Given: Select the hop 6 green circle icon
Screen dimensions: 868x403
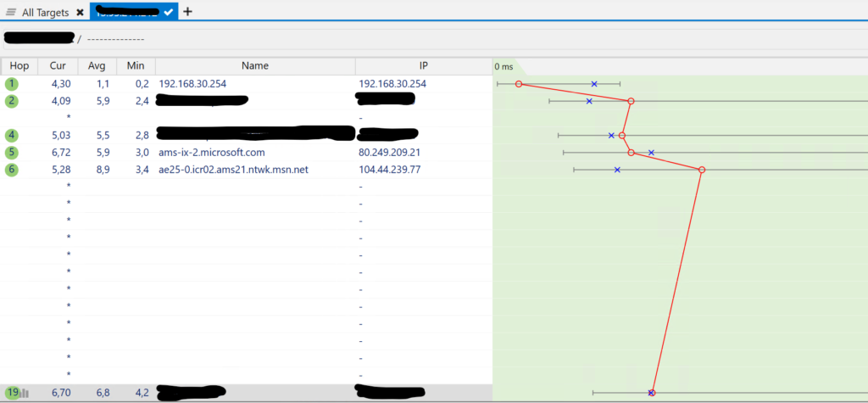Looking at the screenshot, I should pos(11,170).
